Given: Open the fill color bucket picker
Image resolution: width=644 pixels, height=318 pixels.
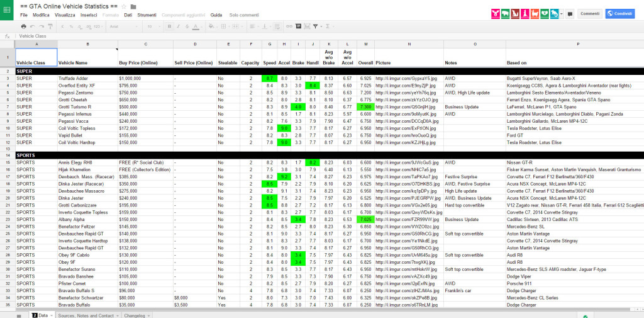Looking at the screenshot, I should [212, 26].
